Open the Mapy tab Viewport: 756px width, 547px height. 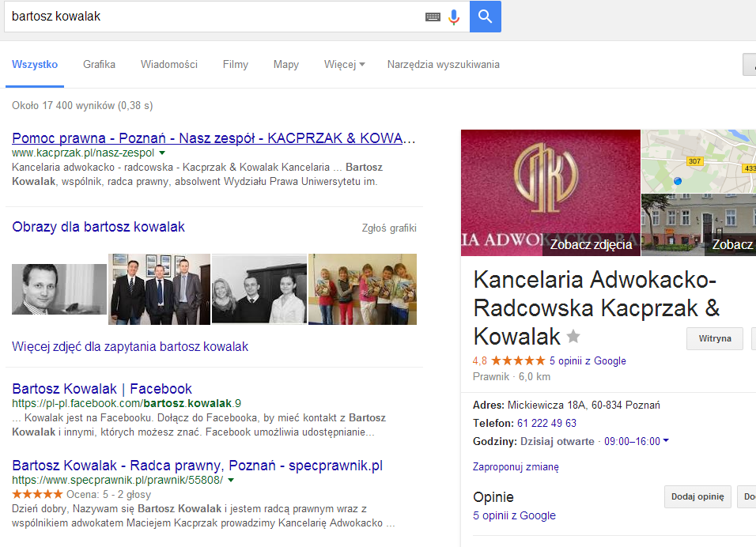click(286, 65)
